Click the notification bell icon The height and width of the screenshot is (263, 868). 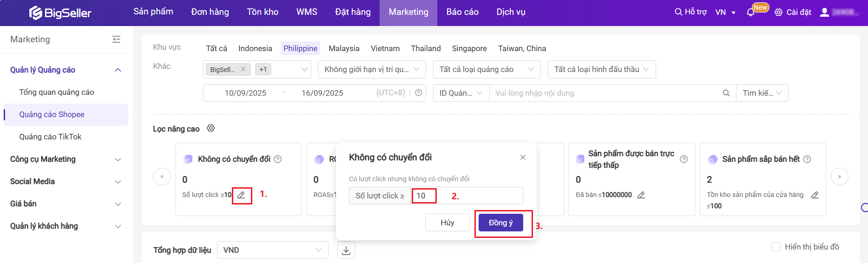(750, 13)
